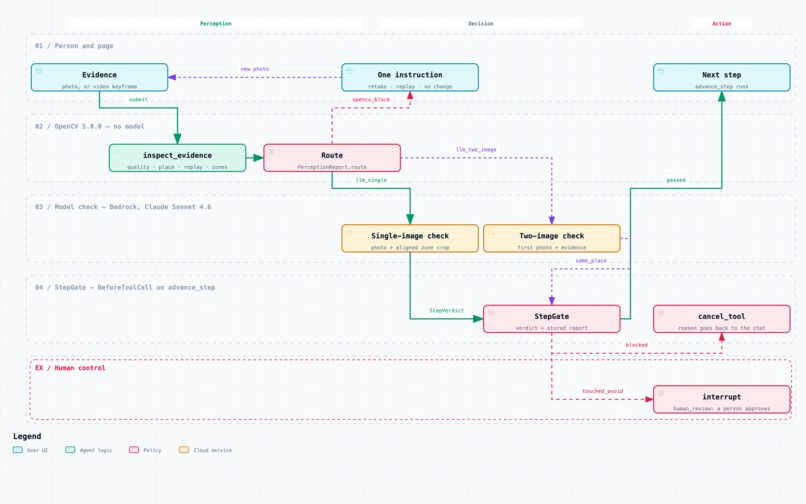
Task: Click the shield icon in the StepGate node
Action: point(491,313)
